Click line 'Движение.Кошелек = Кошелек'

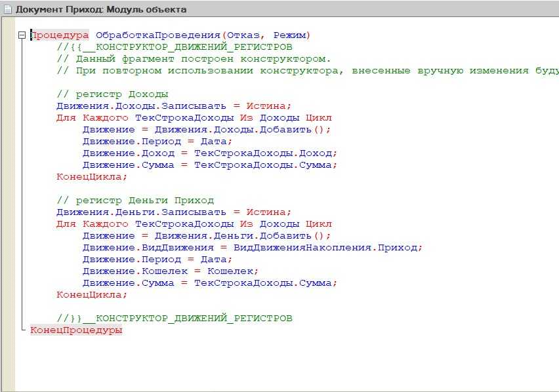[171, 271]
